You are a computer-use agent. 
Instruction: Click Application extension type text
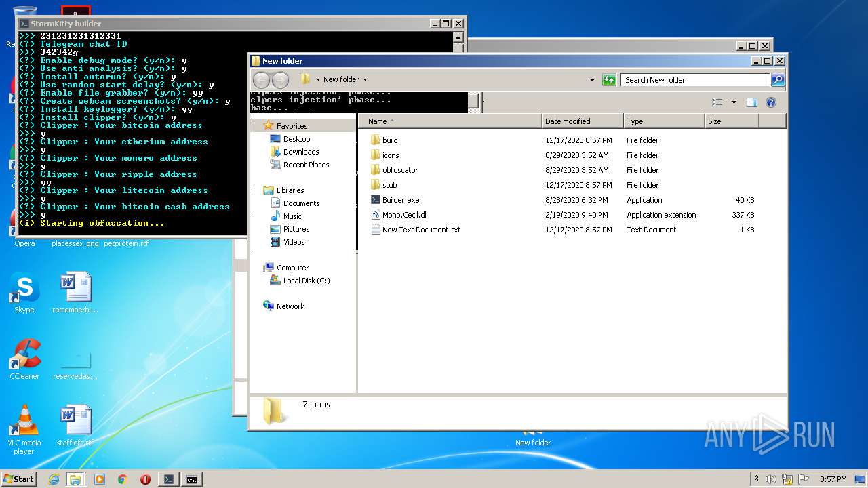(661, 215)
